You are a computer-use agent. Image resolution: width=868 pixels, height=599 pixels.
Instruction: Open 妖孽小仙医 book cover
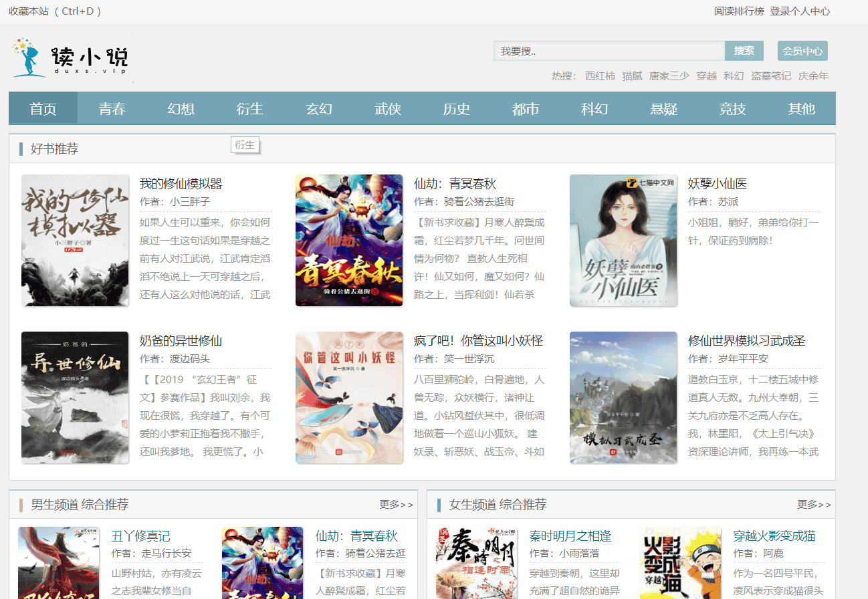click(x=623, y=241)
